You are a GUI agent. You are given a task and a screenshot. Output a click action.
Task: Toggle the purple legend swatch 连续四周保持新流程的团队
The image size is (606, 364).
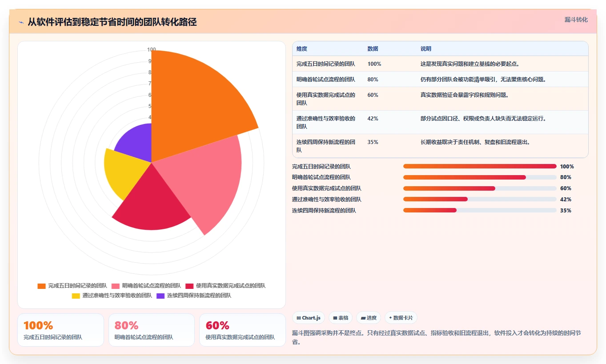point(161,296)
